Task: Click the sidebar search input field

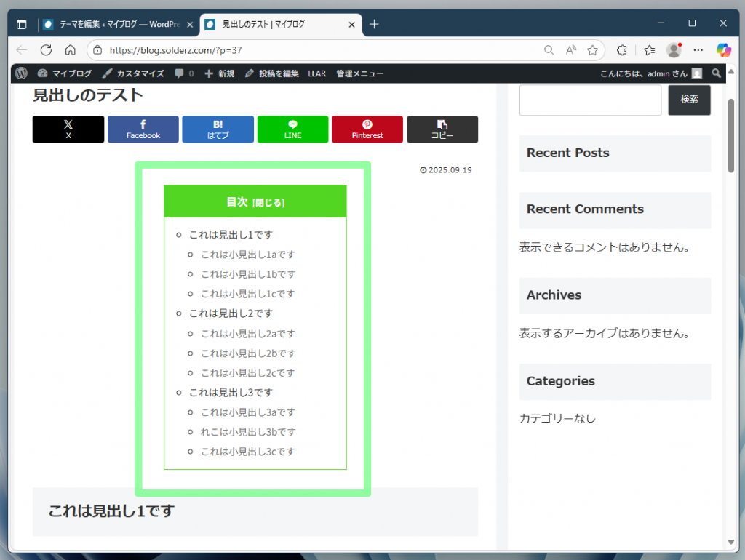Action: point(590,100)
